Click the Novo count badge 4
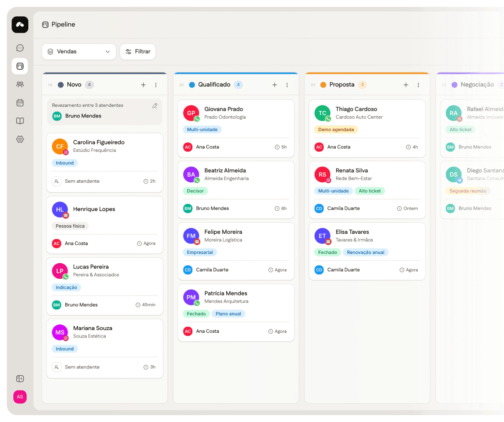 click(89, 85)
